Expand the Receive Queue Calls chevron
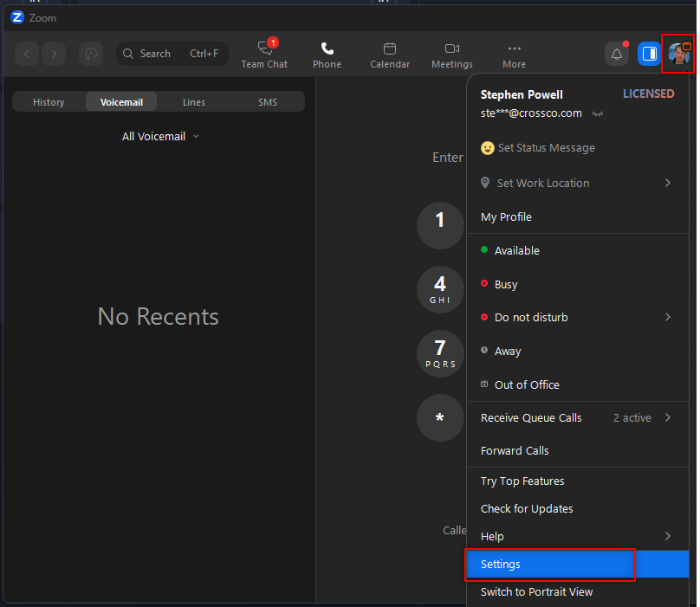The image size is (700, 607). [x=668, y=417]
